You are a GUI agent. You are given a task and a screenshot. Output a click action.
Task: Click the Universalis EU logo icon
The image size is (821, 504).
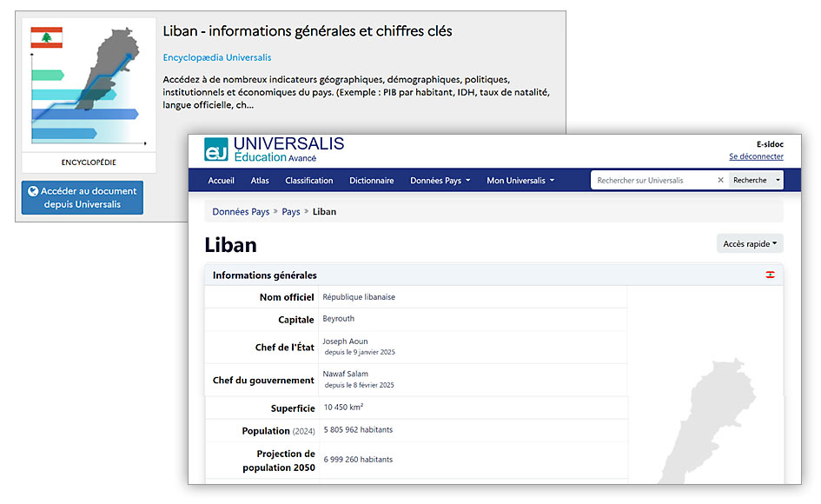point(216,149)
